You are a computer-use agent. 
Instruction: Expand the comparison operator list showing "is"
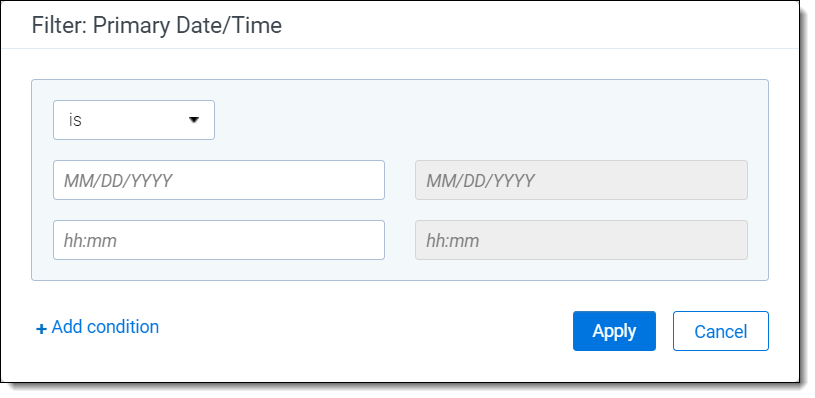click(134, 120)
